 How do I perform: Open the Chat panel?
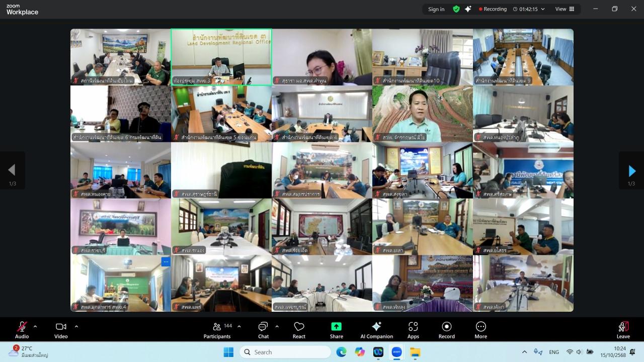pyautogui.click(x=263, y=330)
